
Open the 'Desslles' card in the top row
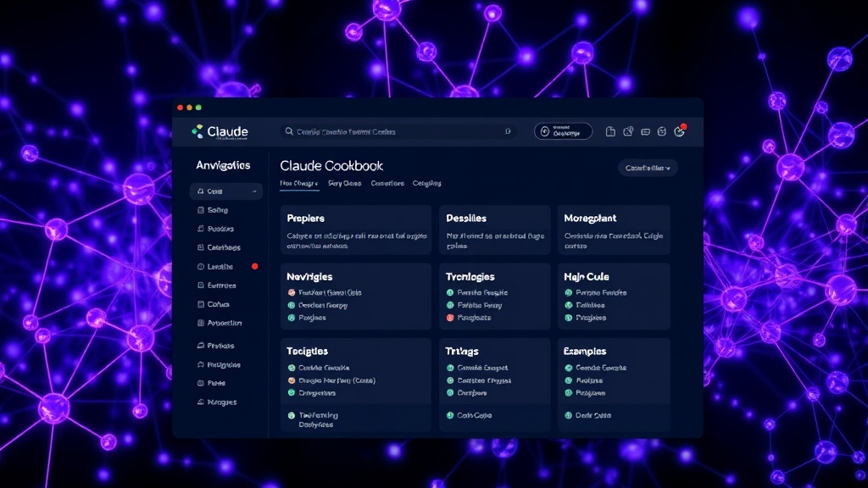(x=495, y=230)
